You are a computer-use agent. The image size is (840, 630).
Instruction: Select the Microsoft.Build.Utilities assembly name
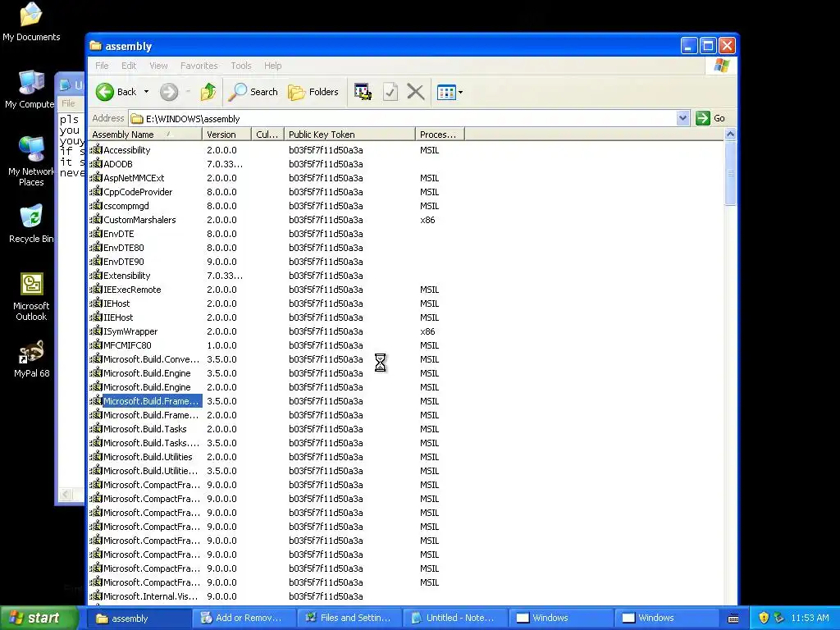point(148,457)
